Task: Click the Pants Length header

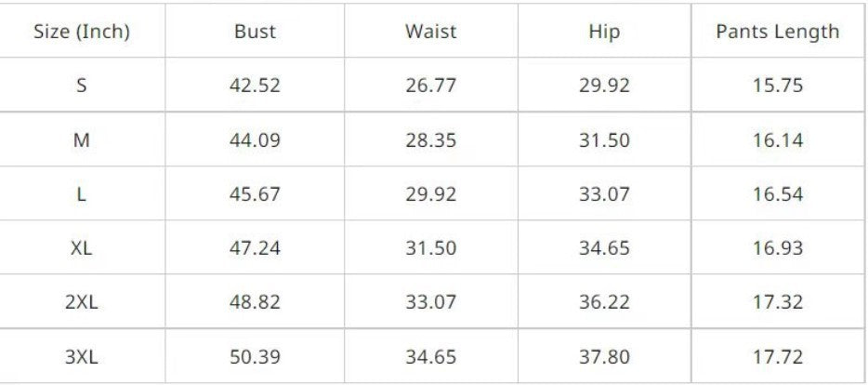Action: pos(777,32)
